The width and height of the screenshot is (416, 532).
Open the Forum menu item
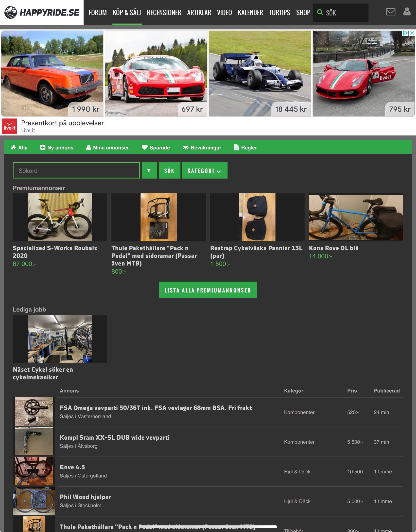pyautogui.click(x=98, y=12)
